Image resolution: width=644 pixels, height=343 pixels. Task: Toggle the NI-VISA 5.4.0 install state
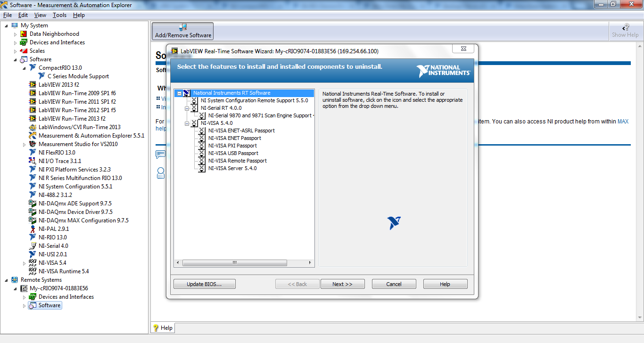click(194, 123)
